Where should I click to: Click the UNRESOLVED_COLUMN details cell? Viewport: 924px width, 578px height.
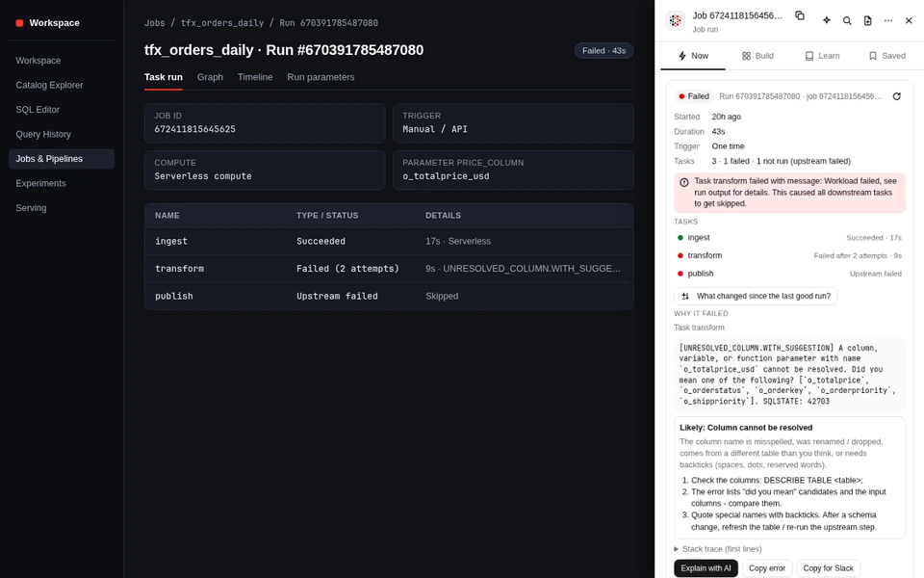coord(523,269)
